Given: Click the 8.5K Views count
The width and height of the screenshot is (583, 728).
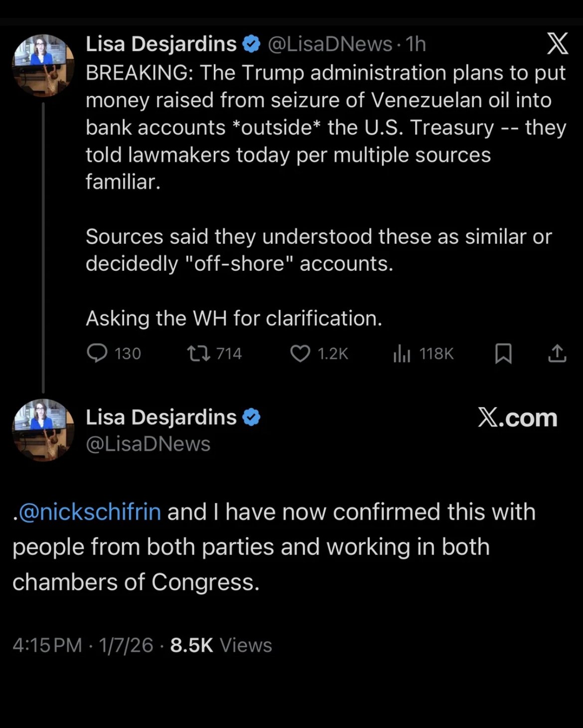Looking at the screenshot, I should pos(221,645).
